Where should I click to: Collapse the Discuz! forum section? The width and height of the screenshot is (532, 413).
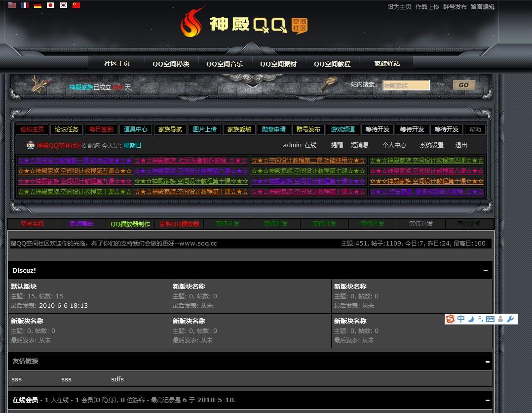(486, 271)
